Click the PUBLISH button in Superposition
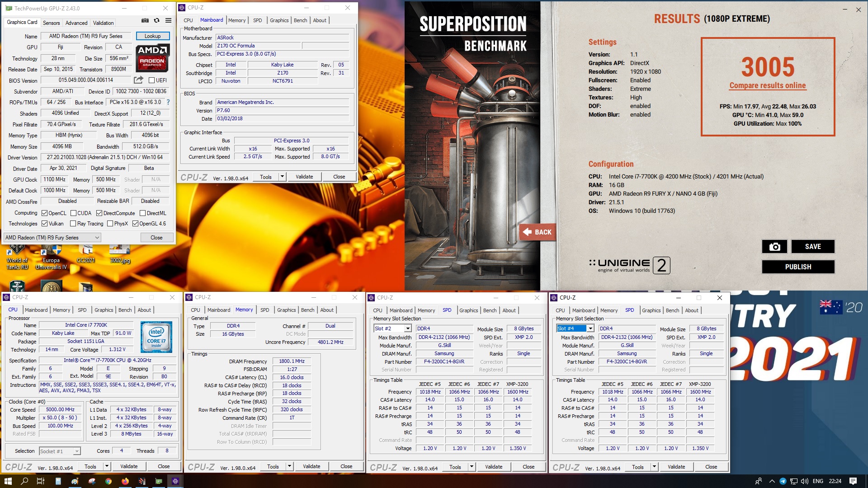Viewport: 868px width, 488px height. tap(798, 267)
